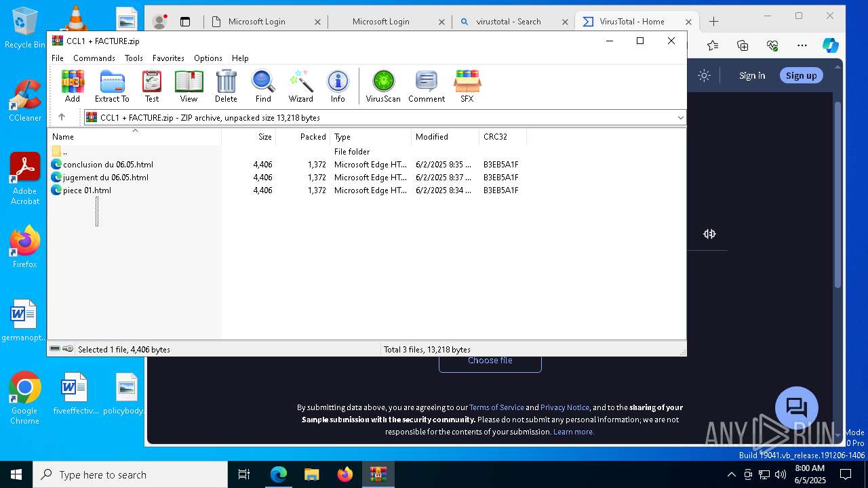868x488 pixels.
Task: Click the Delete trash can icon
Action: click(x=226, y=86)
